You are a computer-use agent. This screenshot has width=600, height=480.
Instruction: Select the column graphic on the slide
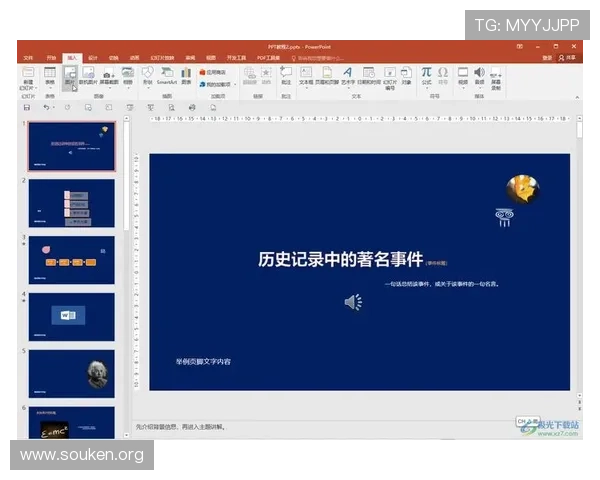pyautogui.click(x=504, y=218)
